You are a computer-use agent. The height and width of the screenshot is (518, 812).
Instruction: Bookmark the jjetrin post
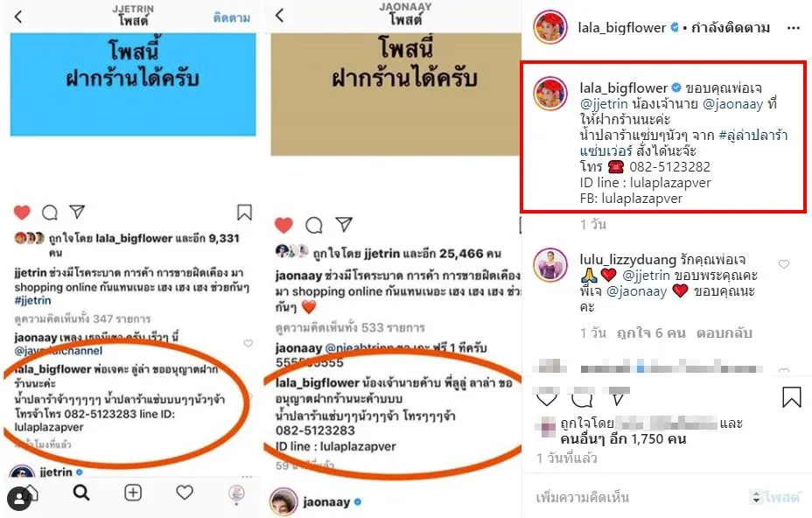244,212
